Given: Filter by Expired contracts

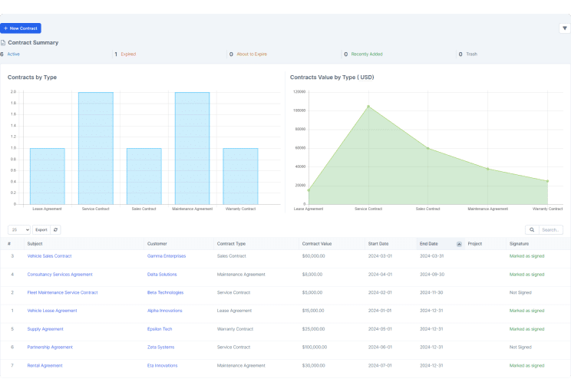Looking at the screenshot, I should tap(127, 54).
